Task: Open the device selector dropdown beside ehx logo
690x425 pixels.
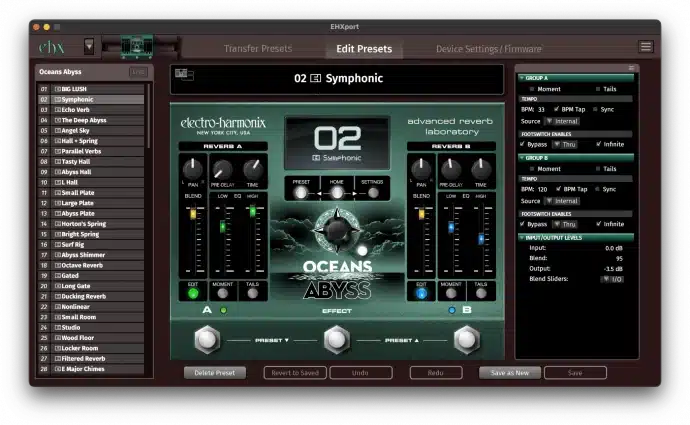Action: click(89, 46)
